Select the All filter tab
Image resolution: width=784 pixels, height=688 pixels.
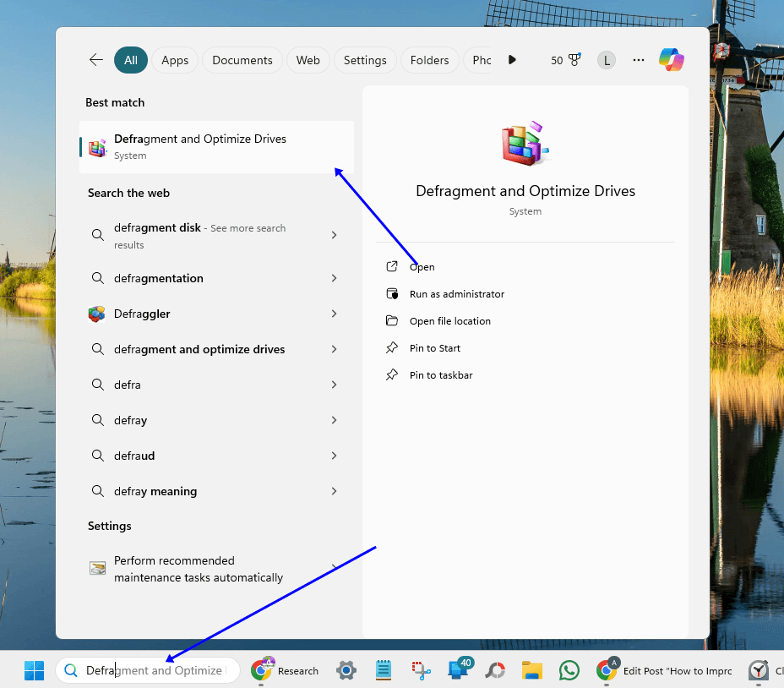tap(130, 60)
